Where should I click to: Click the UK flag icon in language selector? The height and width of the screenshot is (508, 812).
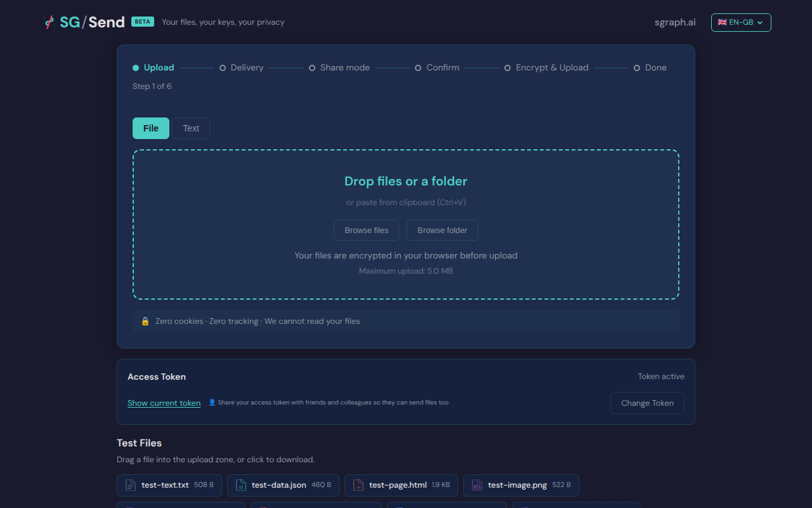[x=722, y=22]
